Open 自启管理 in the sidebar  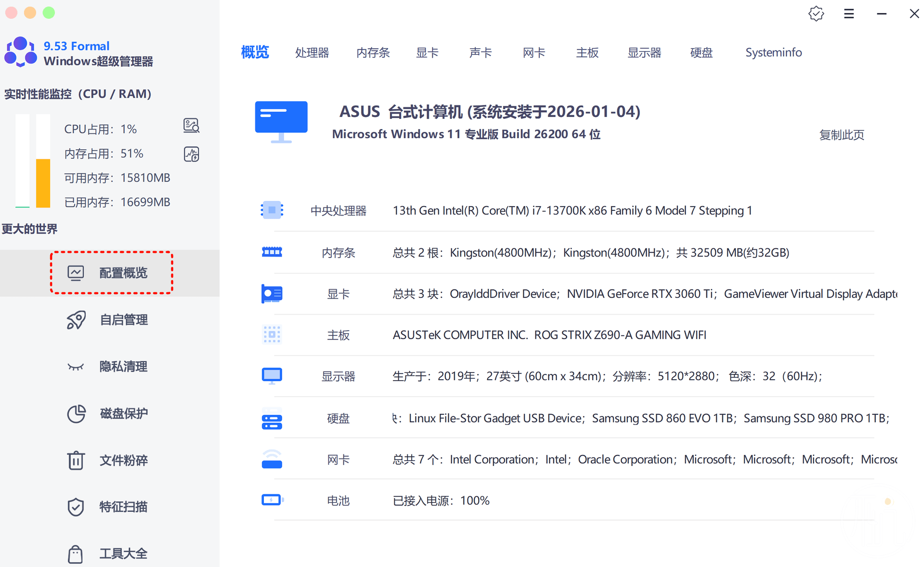123,320
